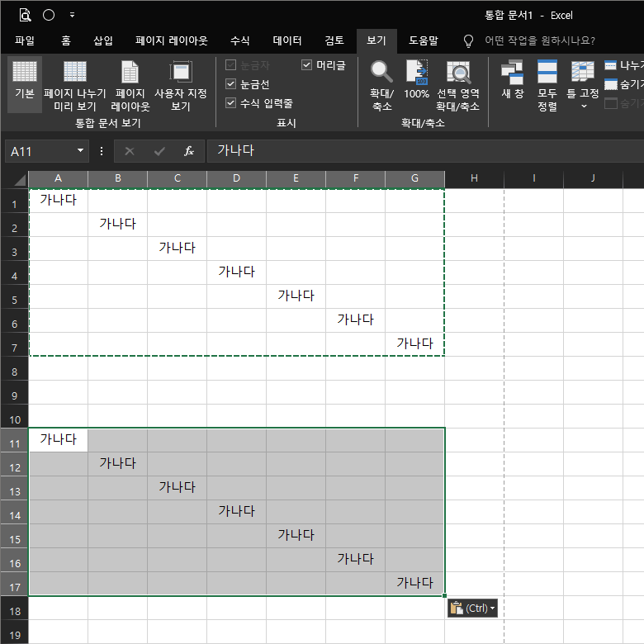Open the 페이지 레이아웃 ribbon tab
644x644 pixels.
(x=171, y=40)
